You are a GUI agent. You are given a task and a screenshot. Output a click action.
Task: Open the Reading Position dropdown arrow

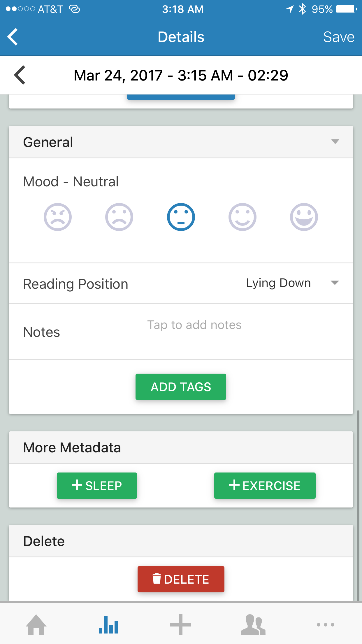(335, 283)
